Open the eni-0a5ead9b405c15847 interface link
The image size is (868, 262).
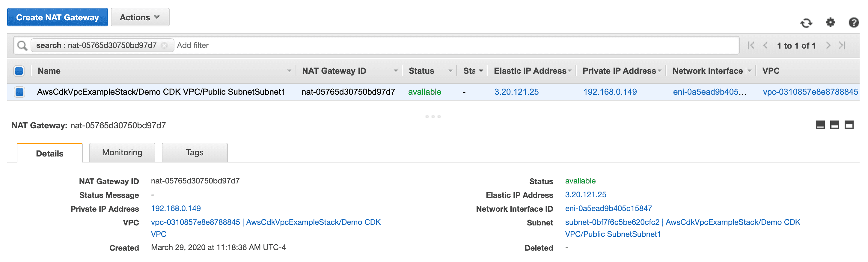(608, 208)
